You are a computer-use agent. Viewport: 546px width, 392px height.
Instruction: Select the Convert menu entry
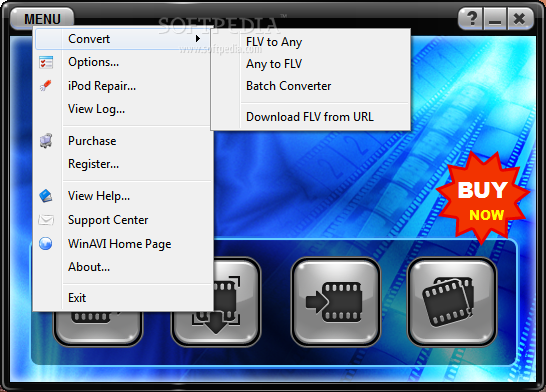pos(123,39)
